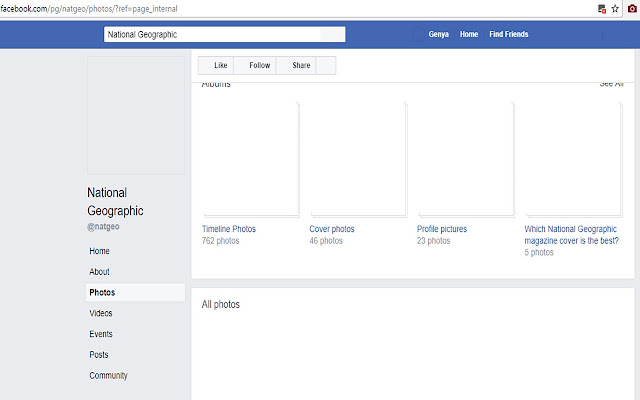Focus the National Geographic search field

tap(212, 34)
